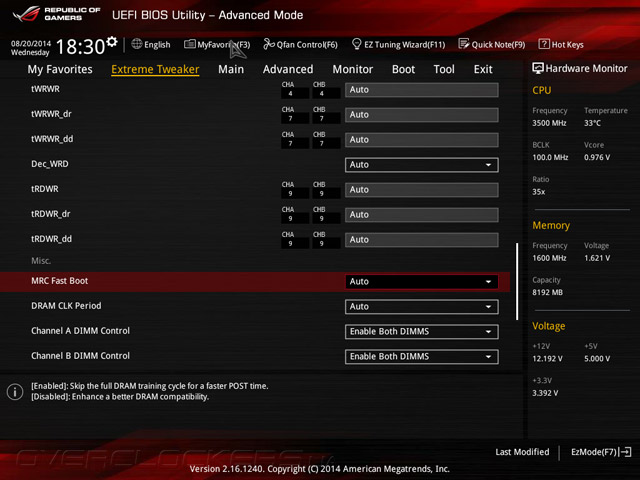
Task: Click the memory capacity value 8192 MB
Action: (x=547, y=292)
